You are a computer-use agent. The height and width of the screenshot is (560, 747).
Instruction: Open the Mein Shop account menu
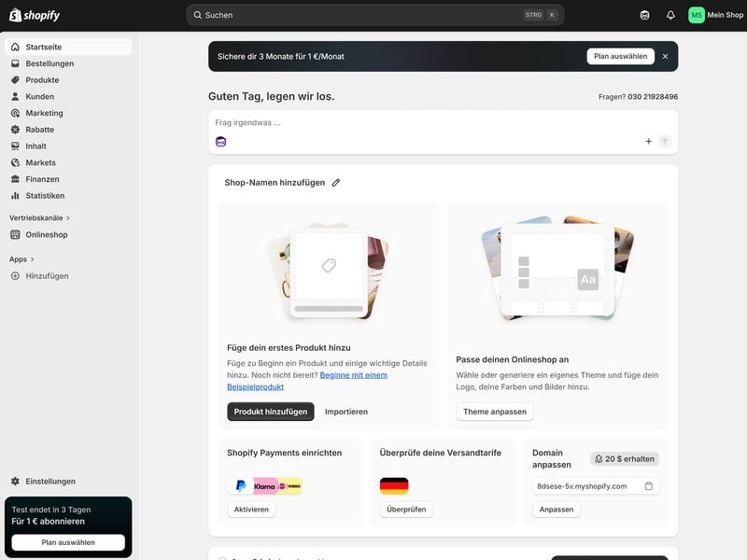point(715,15)
